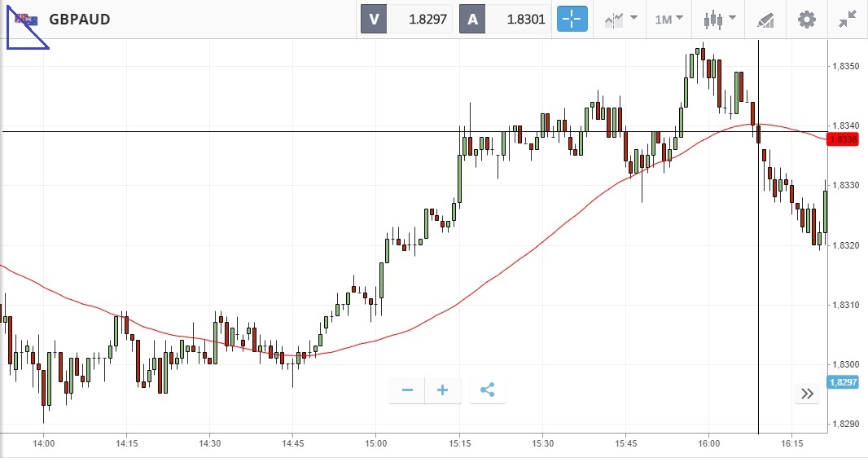Zoom in with the plus button

(x=443, y=390)
